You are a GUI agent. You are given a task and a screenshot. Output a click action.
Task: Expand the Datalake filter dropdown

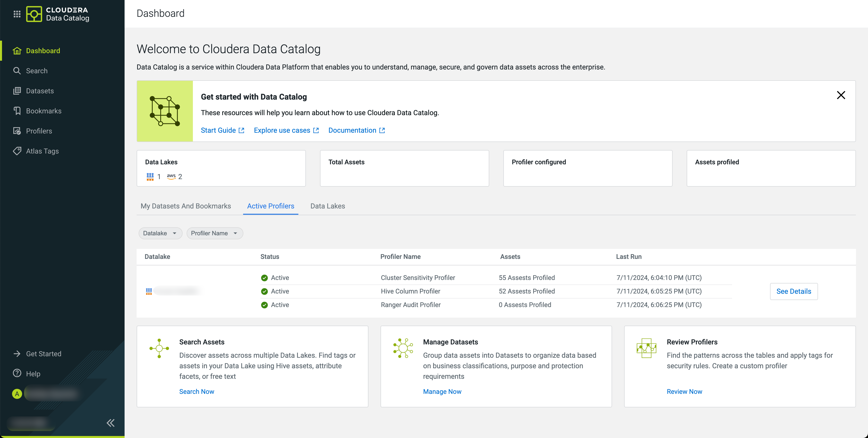pos(160,233)
